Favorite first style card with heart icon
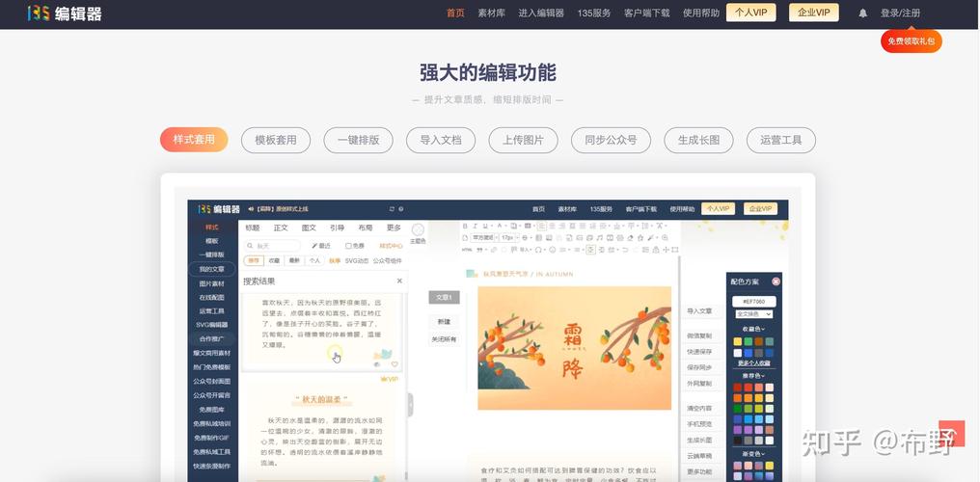 click(395, 364)
